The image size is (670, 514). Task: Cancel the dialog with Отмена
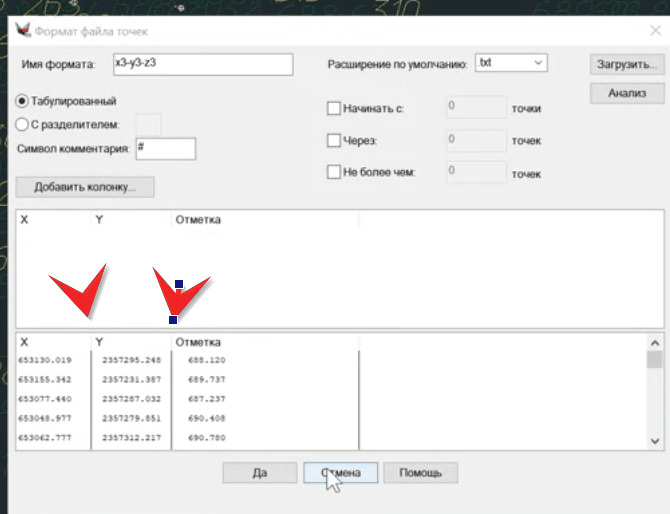(340, 473)
